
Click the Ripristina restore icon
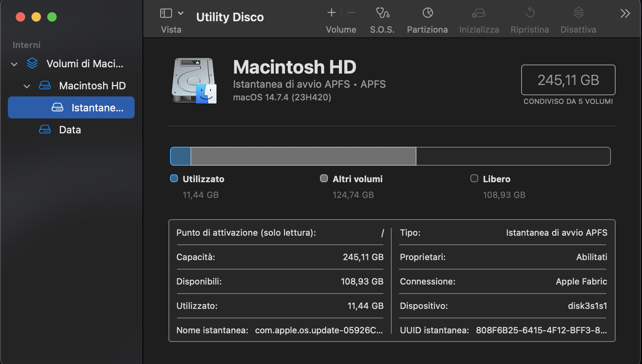click(529, 13)
